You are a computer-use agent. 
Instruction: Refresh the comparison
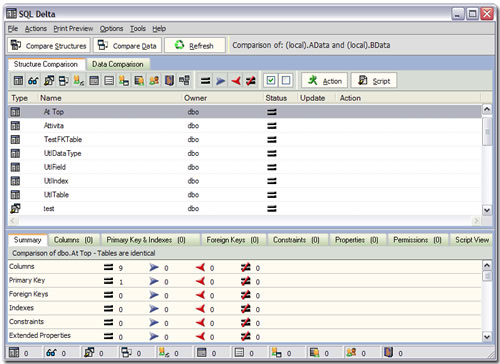point(195,45)
